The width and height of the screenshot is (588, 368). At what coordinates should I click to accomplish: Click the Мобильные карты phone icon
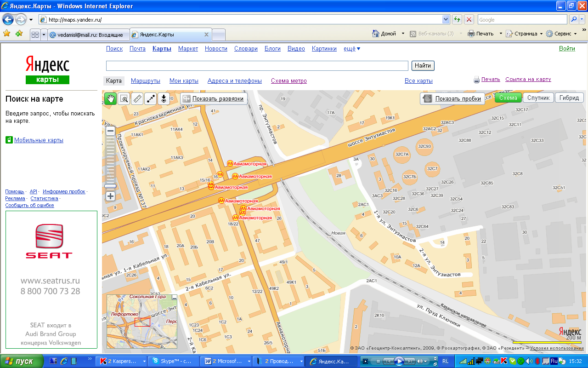tap(9, 140)
